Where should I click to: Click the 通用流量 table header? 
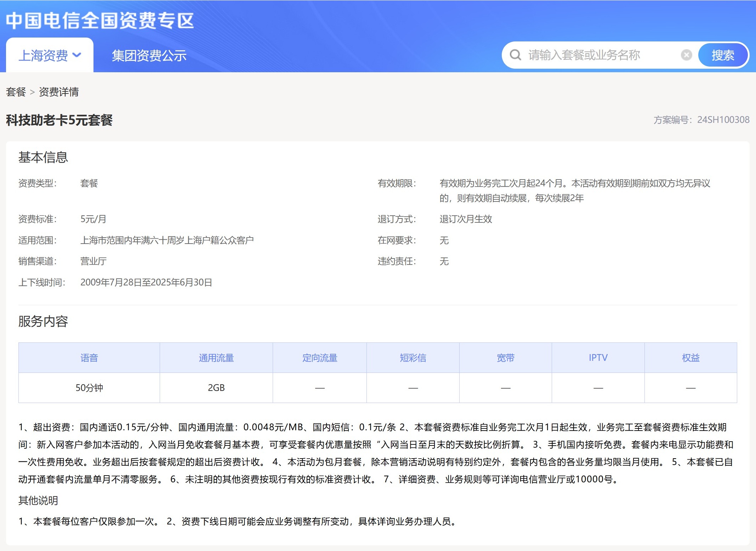[216, 358]
